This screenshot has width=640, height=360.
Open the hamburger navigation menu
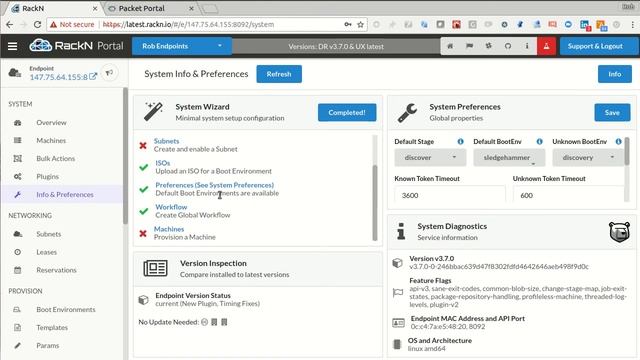[12, 46]
